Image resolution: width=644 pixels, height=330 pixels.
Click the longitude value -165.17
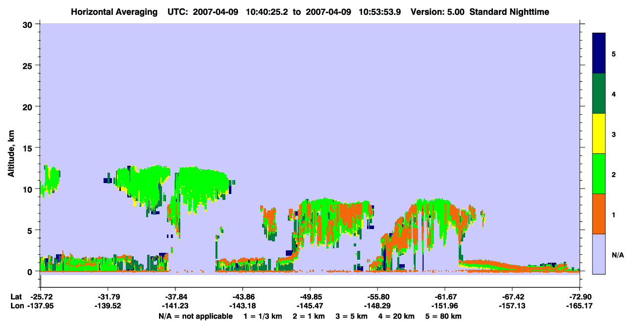pyautogui.click(x=579, y=306)
